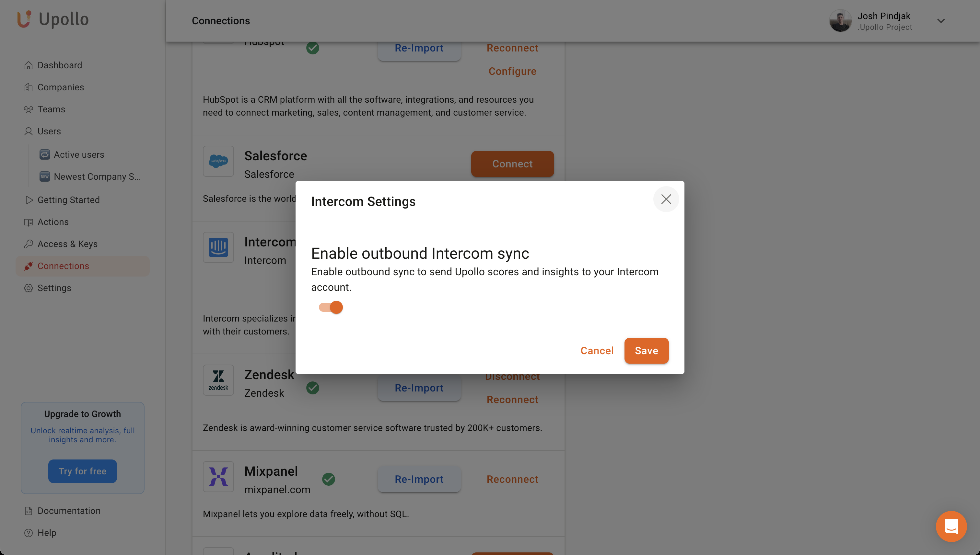980x555 pixels.
Task: Click the Salesforce Connect button
Action: point(512,164)
